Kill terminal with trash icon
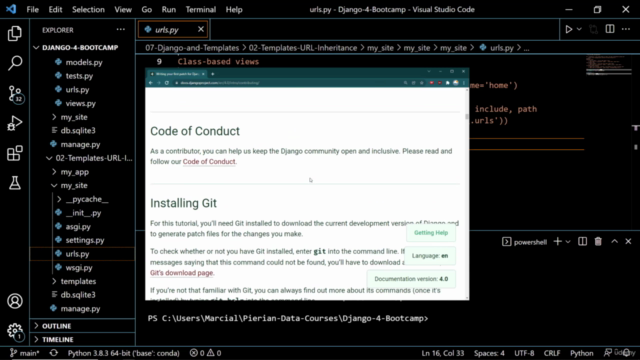This screenshot has height=360, width=640. [598, 242]
